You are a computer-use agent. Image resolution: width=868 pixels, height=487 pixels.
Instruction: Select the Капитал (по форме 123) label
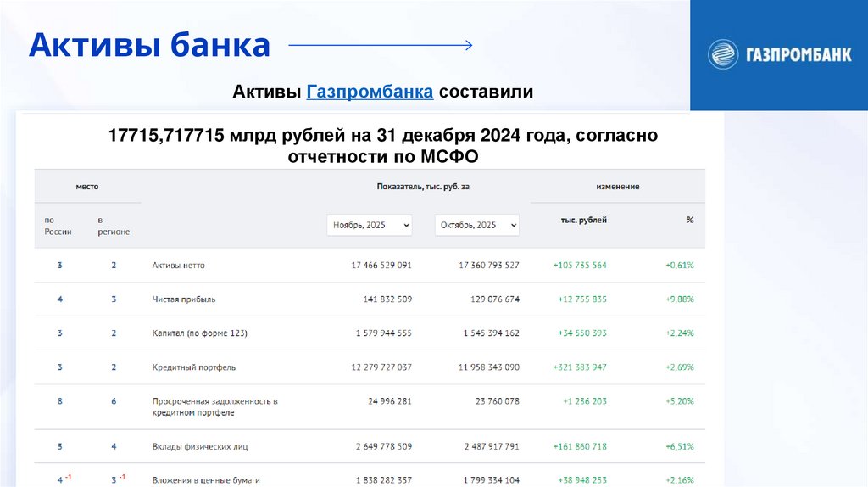[x=200, y=333]
